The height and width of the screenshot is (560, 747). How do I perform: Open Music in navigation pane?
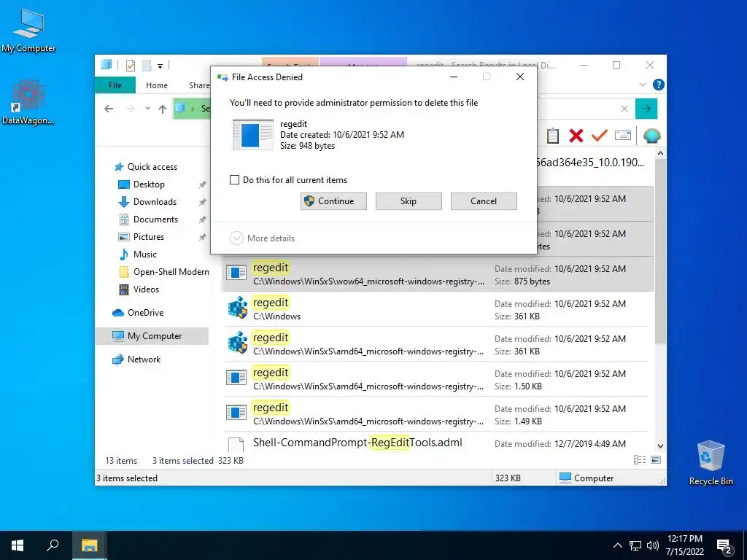pos(137,254)
